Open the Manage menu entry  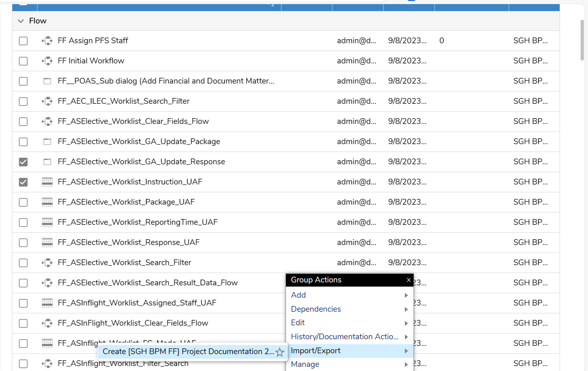(350, 364)
